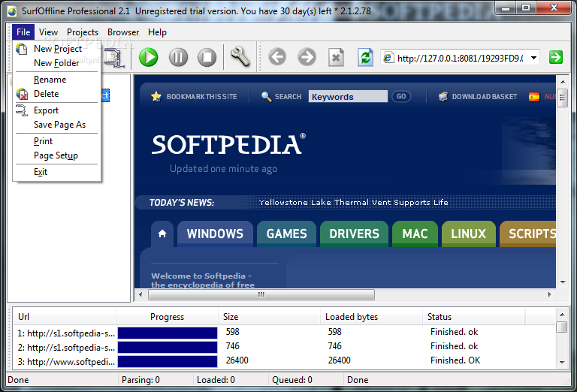Click the Download Basket icon

click(443, 96)
